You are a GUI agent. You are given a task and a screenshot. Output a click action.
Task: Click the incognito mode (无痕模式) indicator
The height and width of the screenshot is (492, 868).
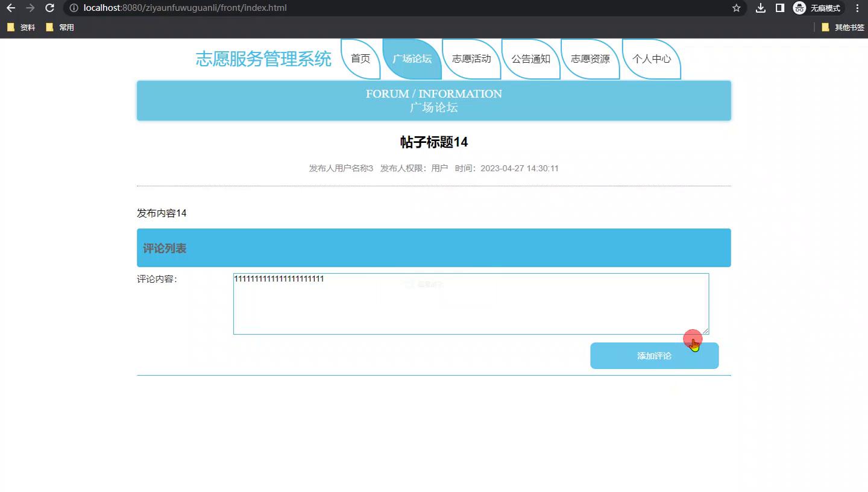pos(818,8)
